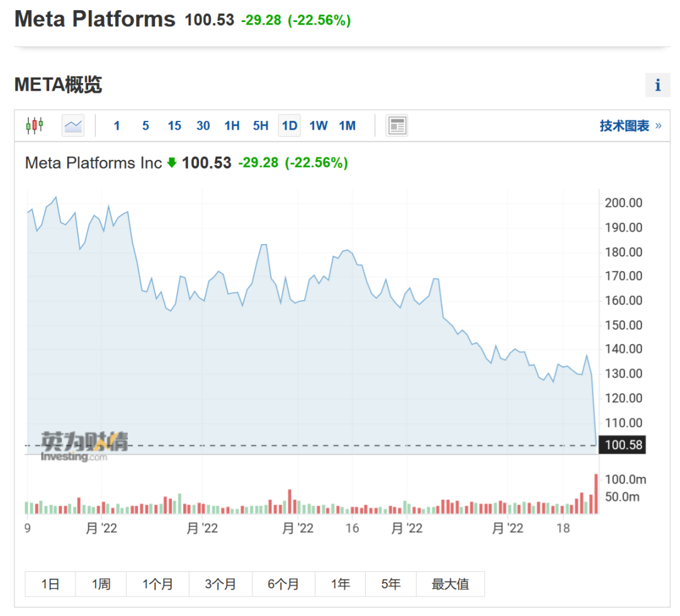Show the 6个月 time range
This screenshot has width=680, height=616.
[283, 585]
